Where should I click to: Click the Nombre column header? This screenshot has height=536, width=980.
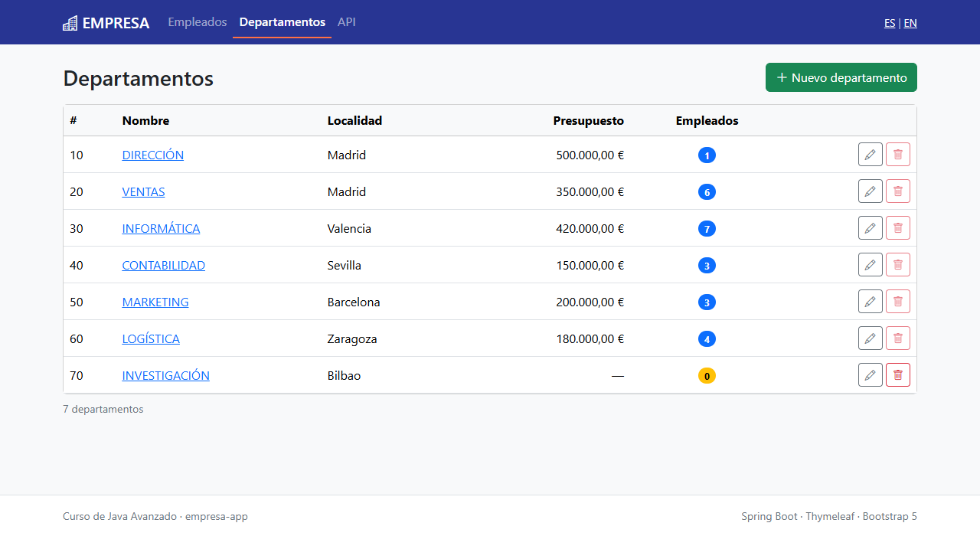(145, 120)
